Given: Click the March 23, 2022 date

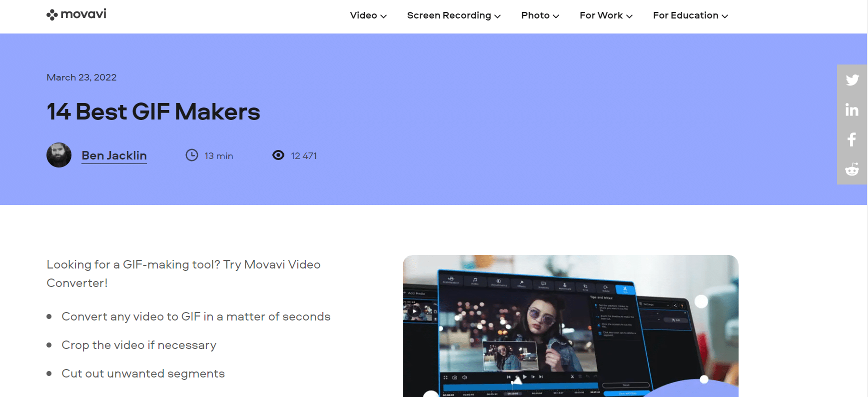Looking at the screenshot, I should click(81, 77).
